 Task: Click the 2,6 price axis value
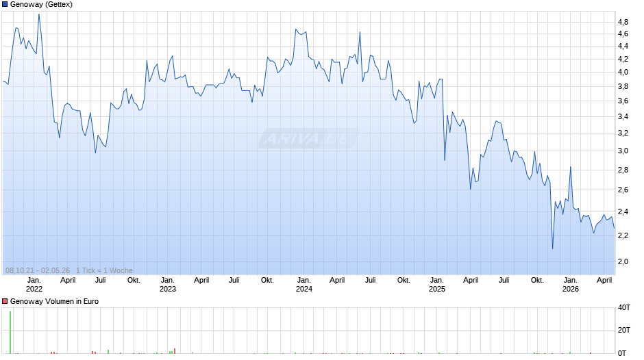click(623, 190)
